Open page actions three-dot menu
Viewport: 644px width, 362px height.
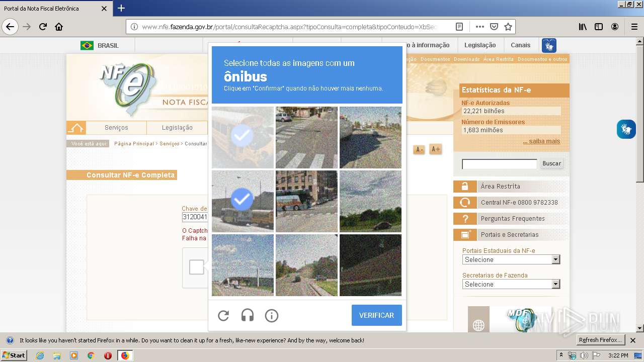pos(479,27)
